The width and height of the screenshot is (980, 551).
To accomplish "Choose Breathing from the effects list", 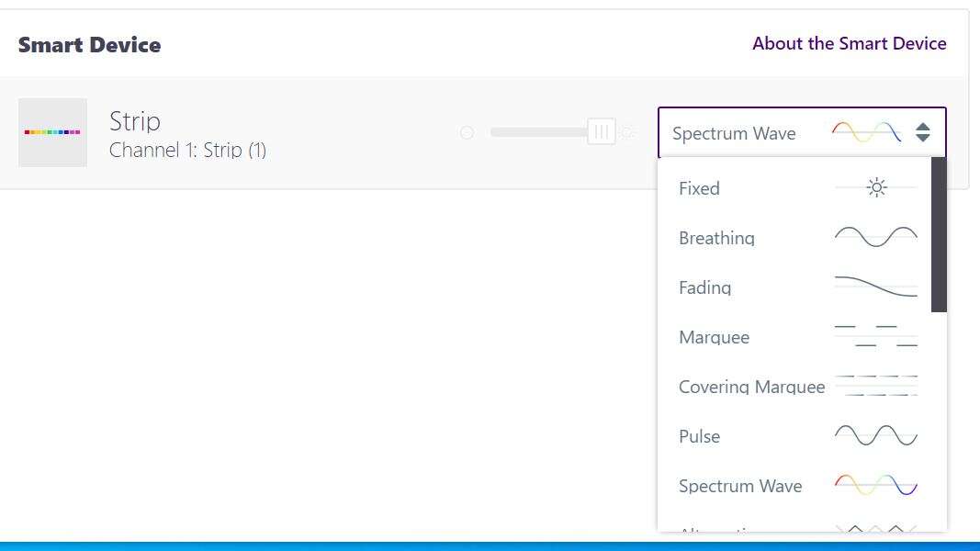I will (x=716, y=238).
